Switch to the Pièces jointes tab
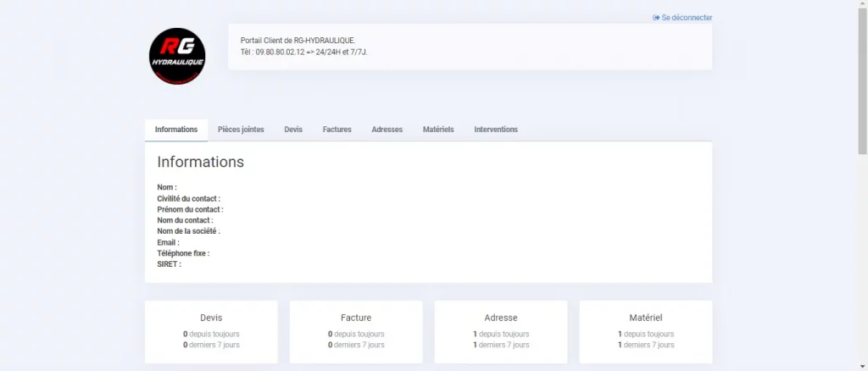This screenshot has height=371, width=868. point(241,130)
